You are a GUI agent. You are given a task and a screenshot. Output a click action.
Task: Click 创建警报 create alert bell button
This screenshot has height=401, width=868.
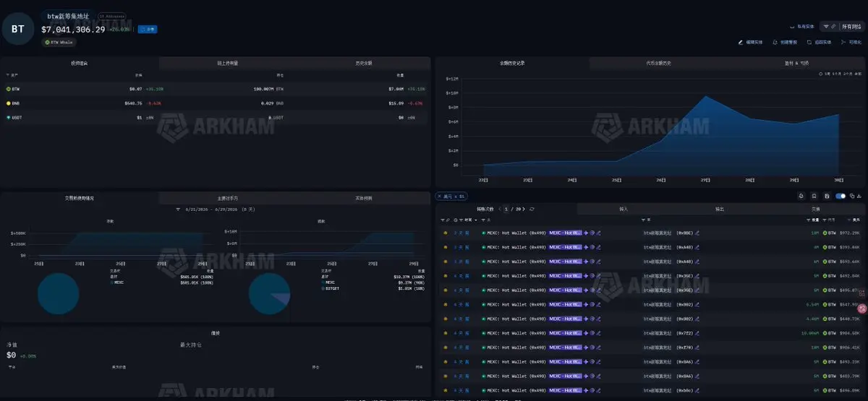(x=784, y=43)
